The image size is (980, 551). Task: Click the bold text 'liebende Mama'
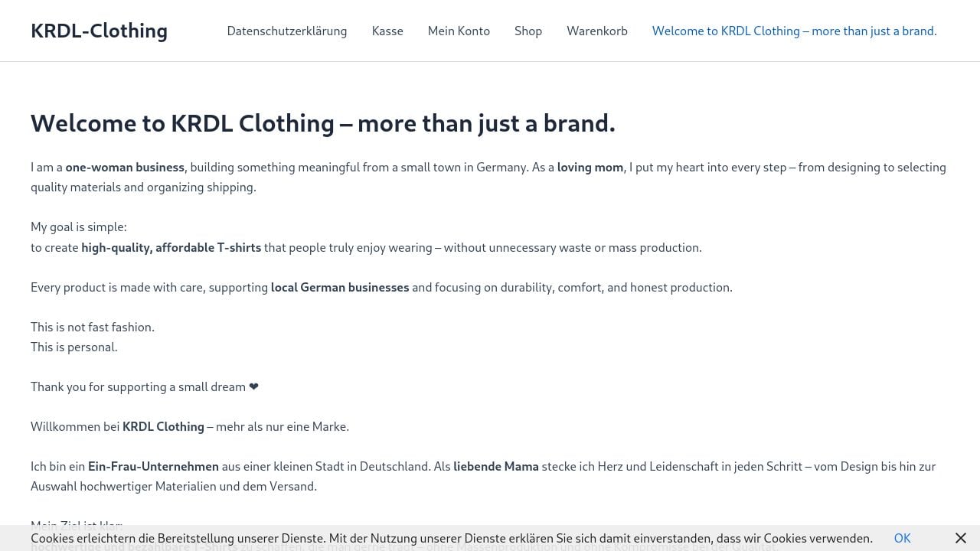point(496,466)
